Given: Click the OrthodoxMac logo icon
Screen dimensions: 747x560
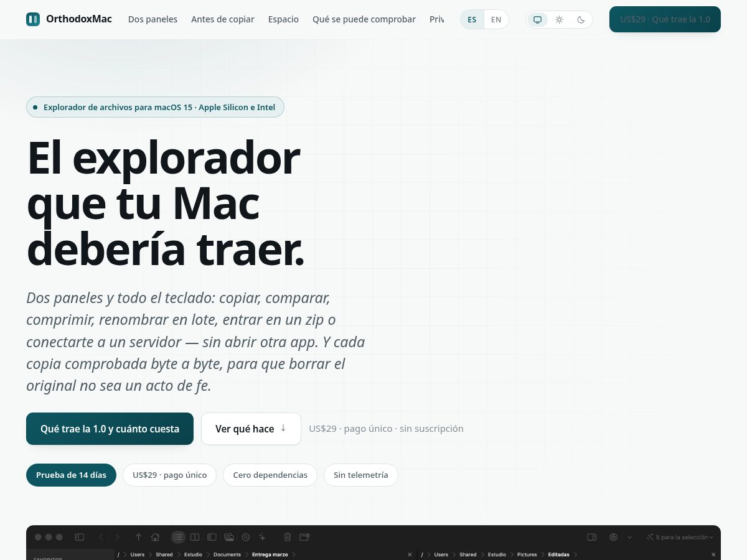Looking at the screenshot, I should (x=33, y=19).
